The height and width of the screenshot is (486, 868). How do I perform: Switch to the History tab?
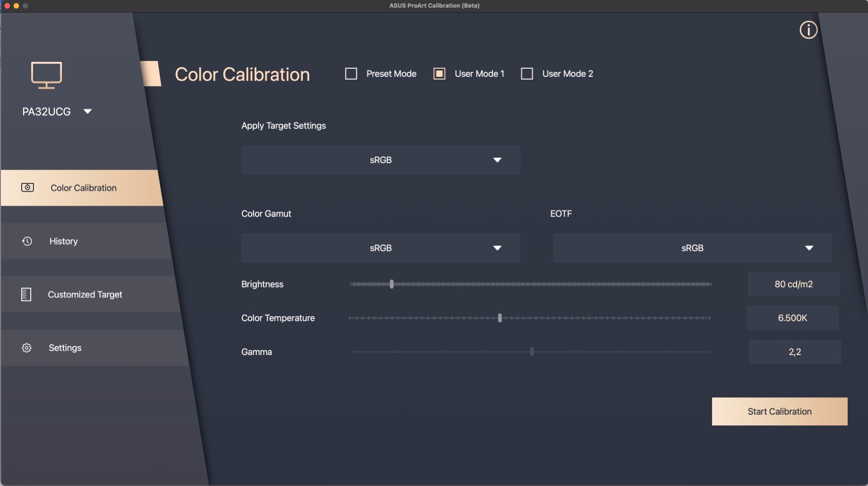[86, 241]
